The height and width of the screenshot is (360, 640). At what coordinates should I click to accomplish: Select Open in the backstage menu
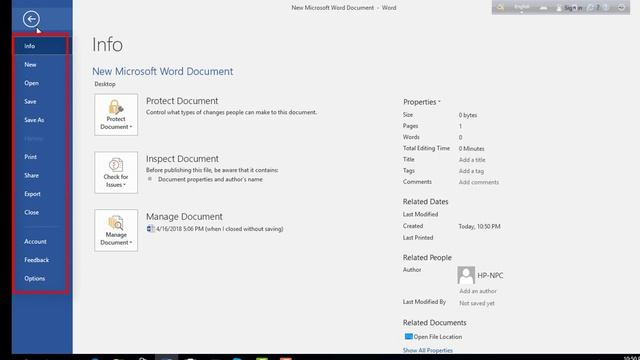tap(42, 83)
